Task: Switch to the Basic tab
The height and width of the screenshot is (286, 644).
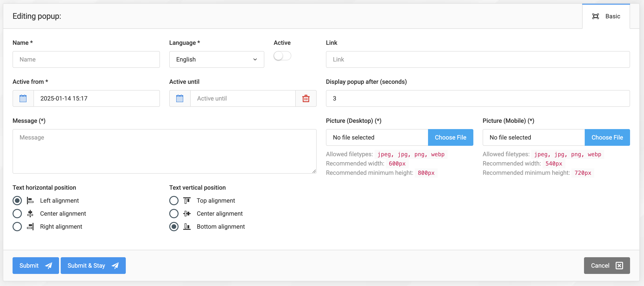Action: (x=606, y=16)
